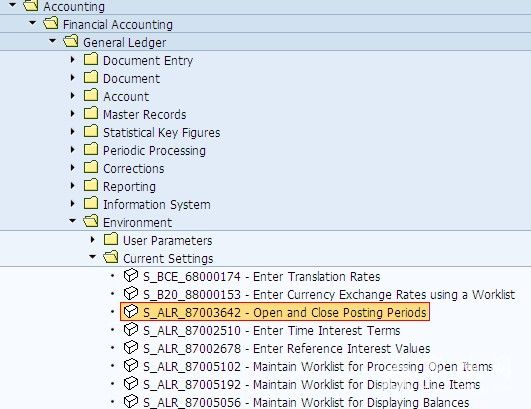
Task: Click cube icon beside S_B20_88000153 entry
Action: point(131,294)
